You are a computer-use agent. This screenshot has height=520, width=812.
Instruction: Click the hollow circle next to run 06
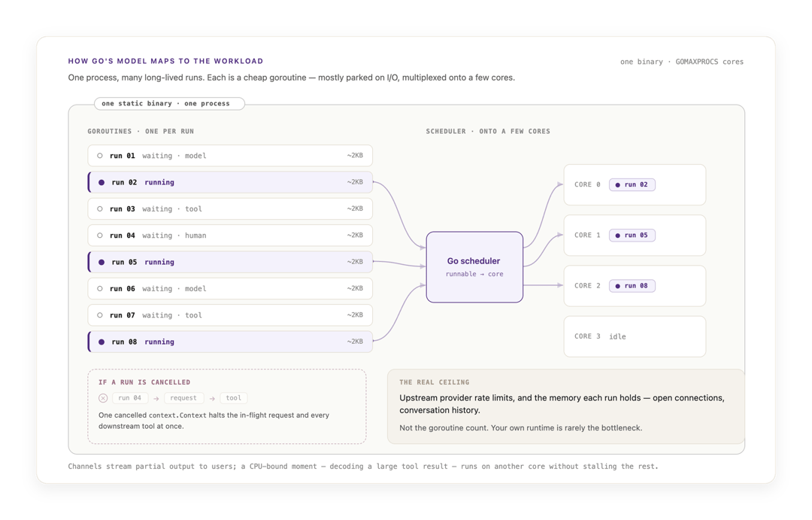click(x=100, y=289)
